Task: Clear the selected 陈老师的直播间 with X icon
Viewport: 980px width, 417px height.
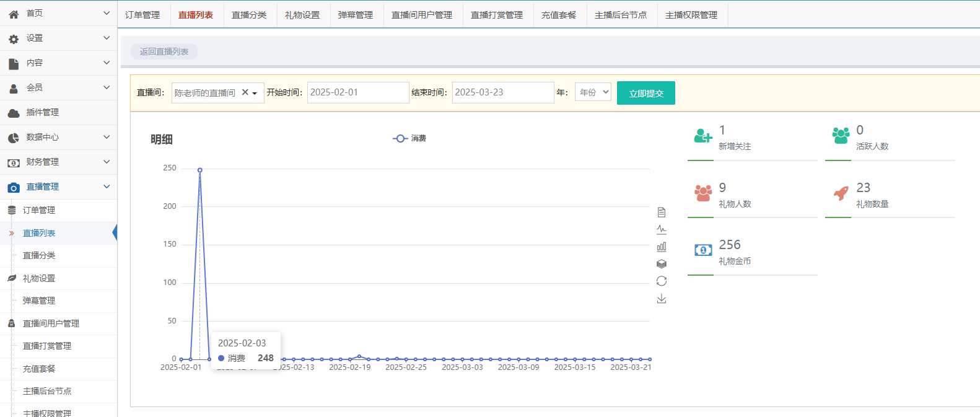Action: pos(245,92)
